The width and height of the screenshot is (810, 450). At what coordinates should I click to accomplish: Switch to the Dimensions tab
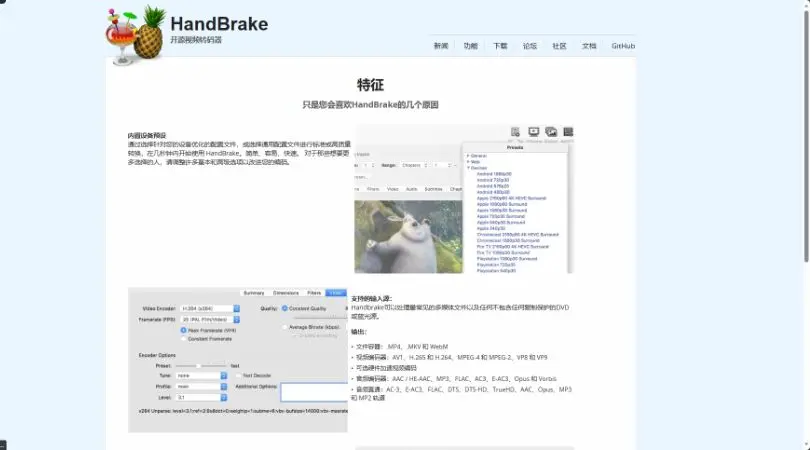(x=286, y=293)
